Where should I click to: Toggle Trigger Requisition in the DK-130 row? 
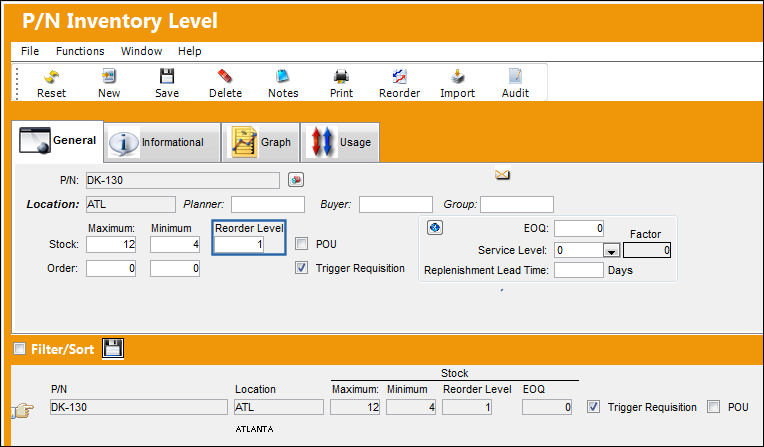coord(593,407)
